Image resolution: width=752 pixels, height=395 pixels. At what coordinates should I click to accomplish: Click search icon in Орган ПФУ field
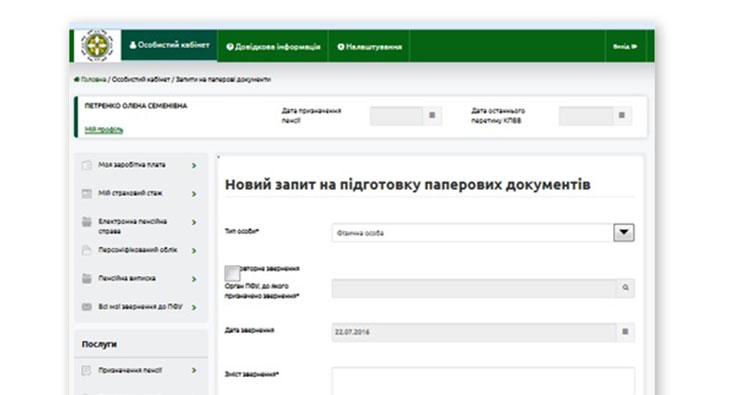click(x=625, y=288)
